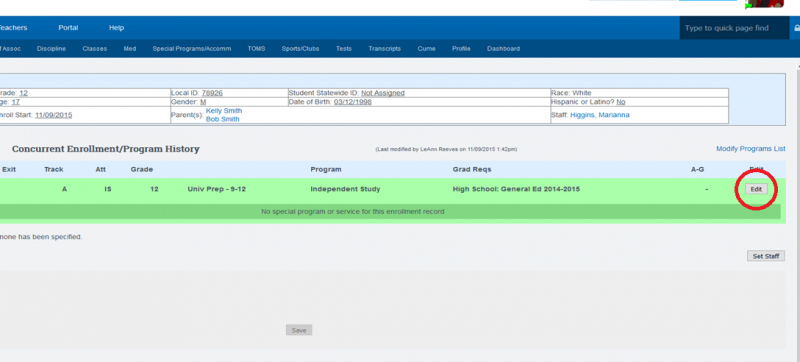Open the Dashboard tab

(x=504, y=49)
